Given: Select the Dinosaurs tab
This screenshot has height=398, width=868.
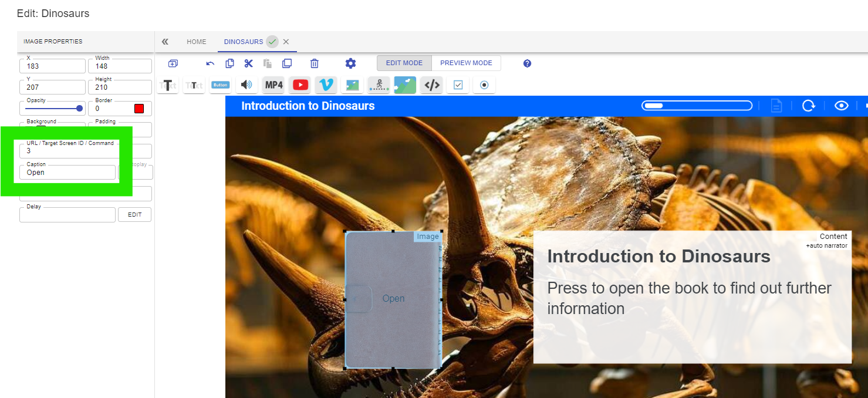Looking at the screenshot, I should (244, 42).
